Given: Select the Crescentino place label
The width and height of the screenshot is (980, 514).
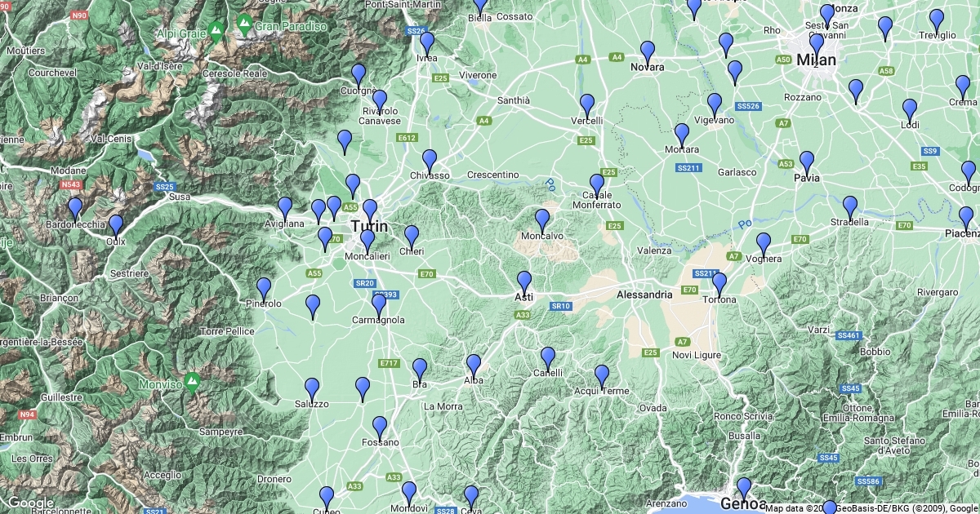Looking at the screenshot, I should 493,175.
